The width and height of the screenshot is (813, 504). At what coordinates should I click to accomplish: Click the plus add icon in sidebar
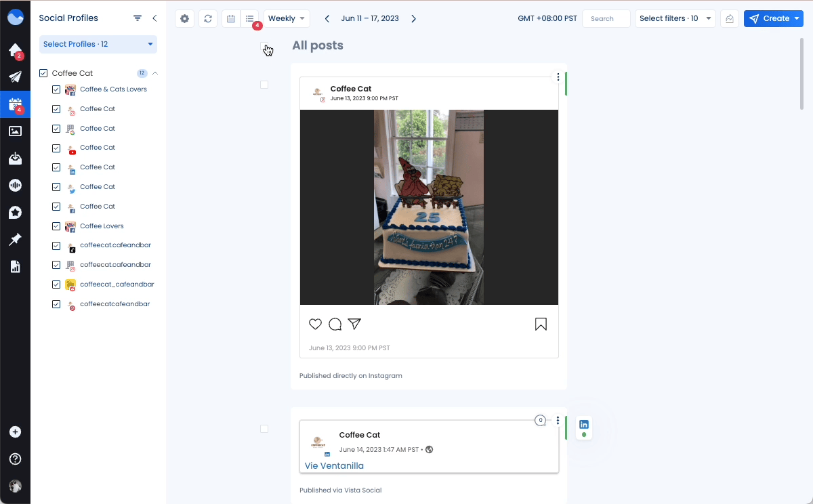(15, 432)
